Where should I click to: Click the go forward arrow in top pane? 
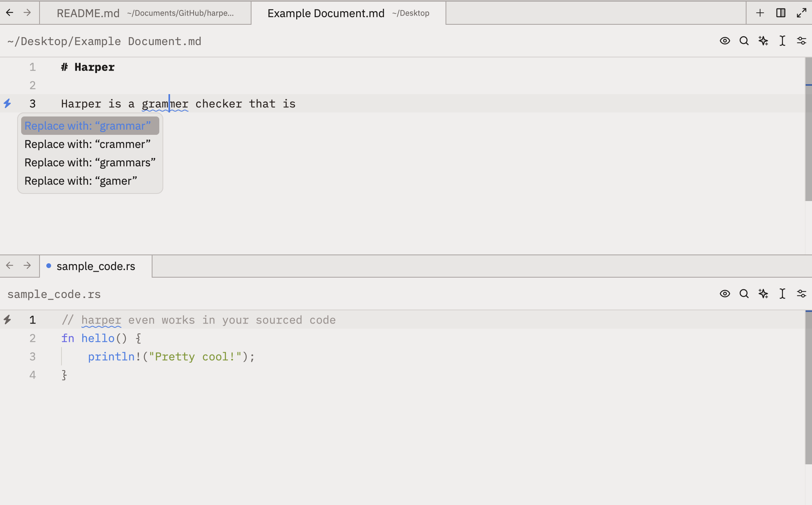[x=27, y=13]
